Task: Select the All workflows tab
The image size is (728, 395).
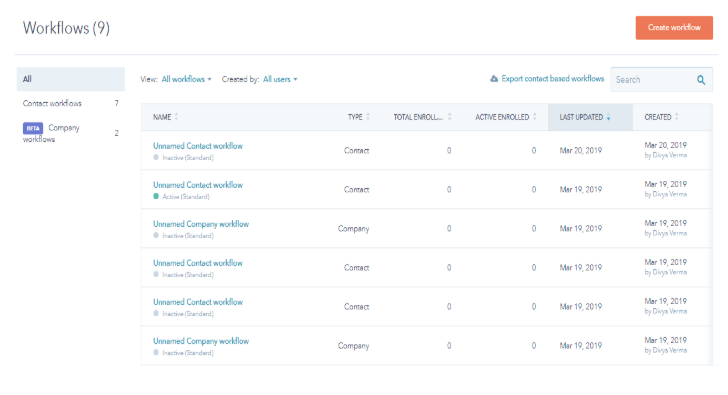Action: [x=71, y=79]
